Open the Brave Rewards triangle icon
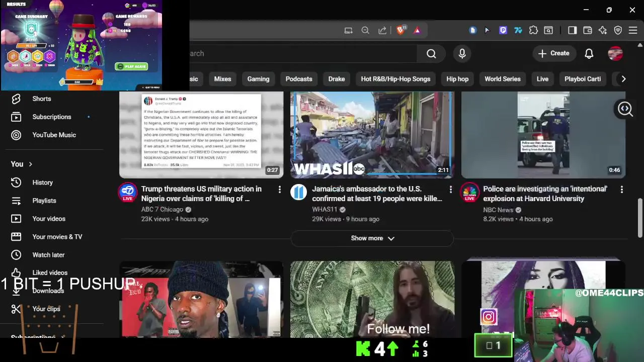The width and height of the screenshot is (644, 362). point(417,30)
